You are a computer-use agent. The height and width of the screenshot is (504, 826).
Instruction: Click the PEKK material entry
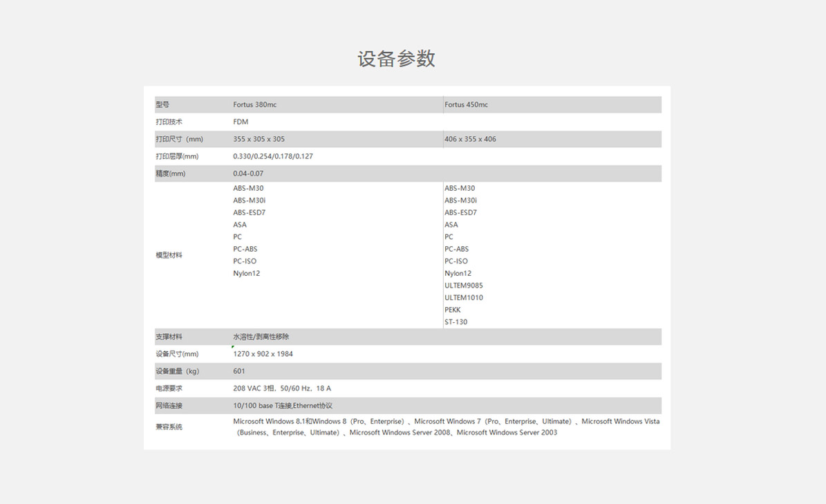point(453,309)
